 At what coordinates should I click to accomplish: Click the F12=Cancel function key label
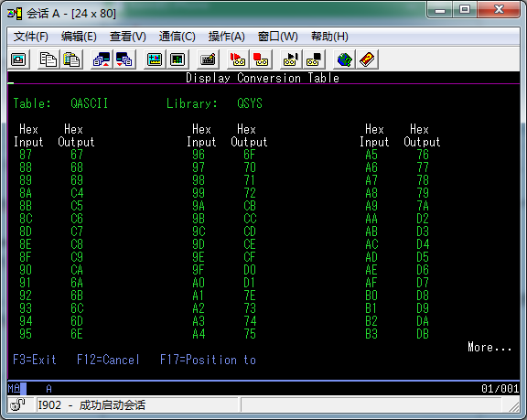pos(108,360)
